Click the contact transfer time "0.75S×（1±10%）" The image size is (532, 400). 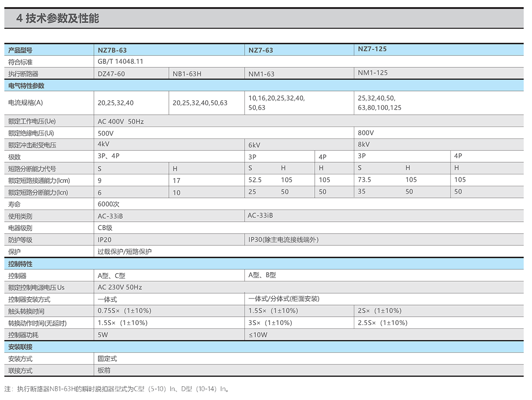coord(125,311)
